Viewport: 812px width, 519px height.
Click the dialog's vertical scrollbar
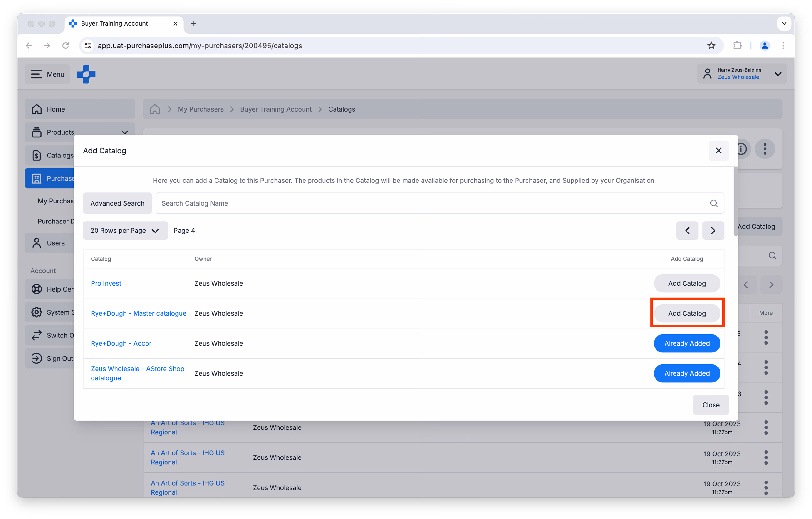click(x=735, y=201)
